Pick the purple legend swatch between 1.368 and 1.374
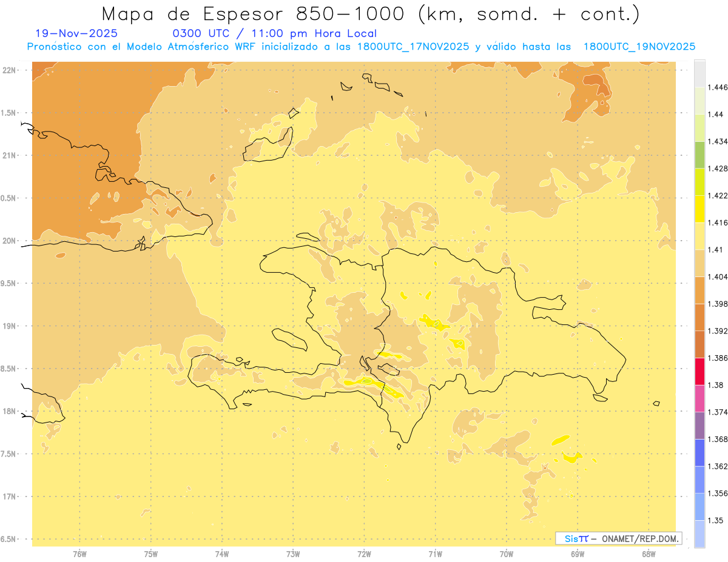This screenshot has height=562, width=728. click(699, 426)
